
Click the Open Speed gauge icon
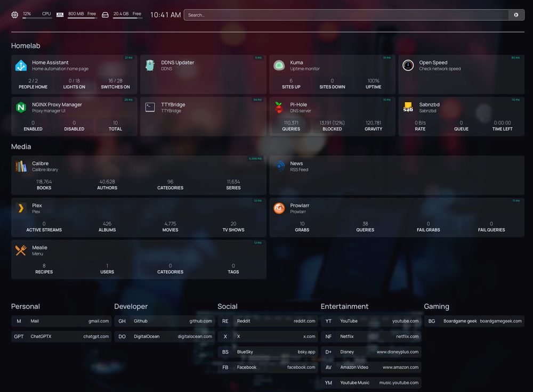point(408,65)
